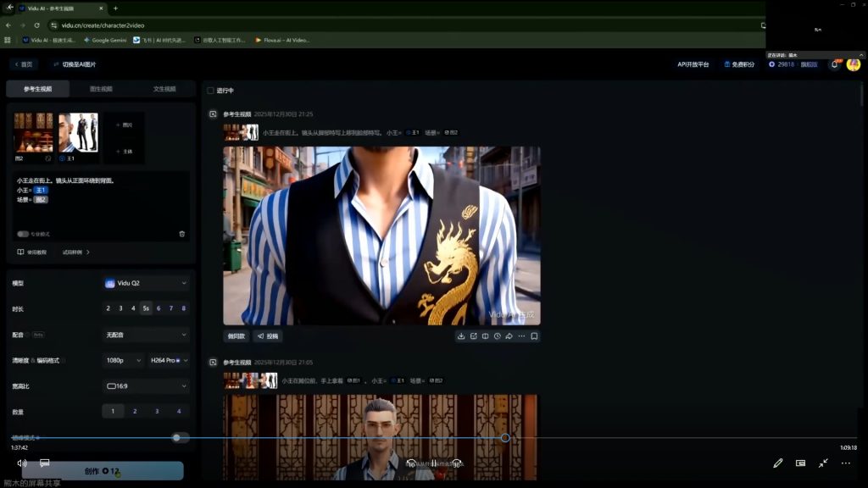868x488 pixels.
Task: Check the 进行中 checkbox
Action: click(211, 91)
